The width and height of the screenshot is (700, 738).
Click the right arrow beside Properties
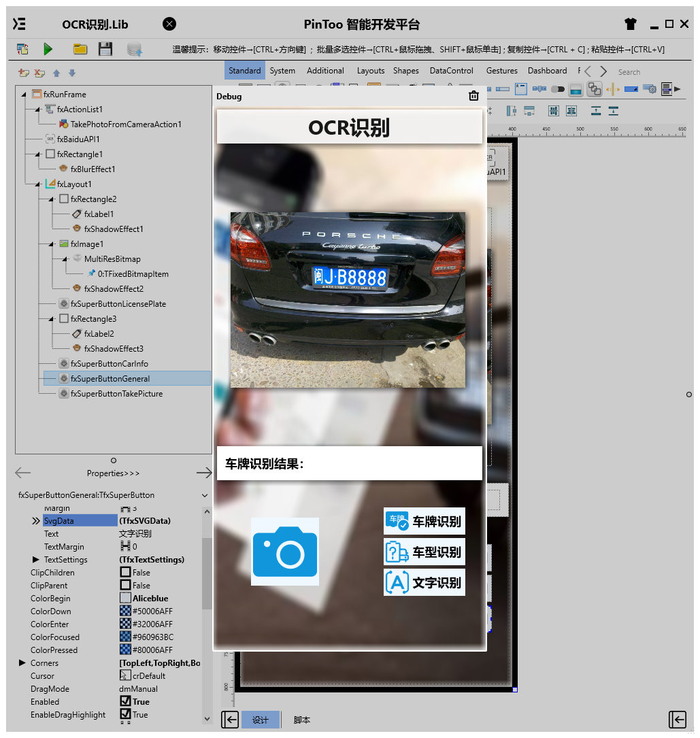[x=204, y=473]
